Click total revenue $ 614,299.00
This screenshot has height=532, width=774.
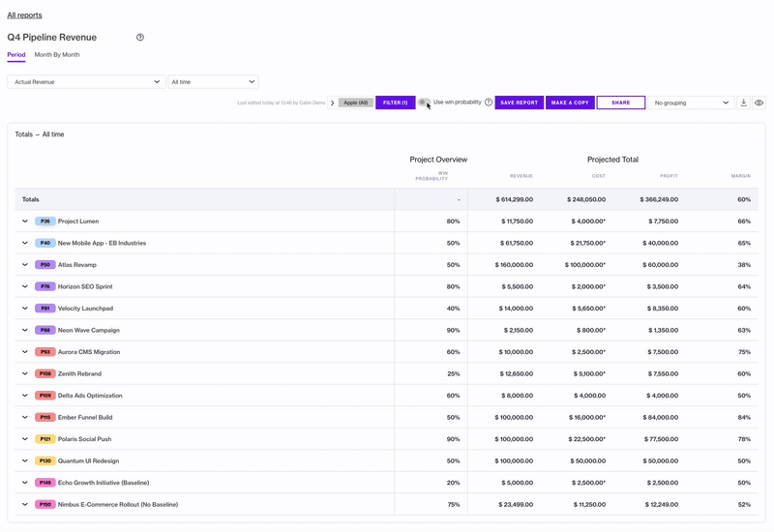point(515,199)
